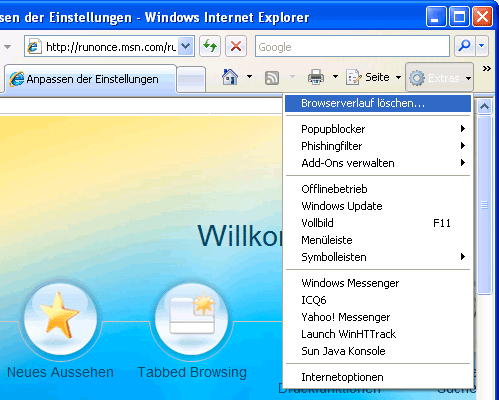
Task: Select Windows Update menu item
Action: tap(378, 206)
